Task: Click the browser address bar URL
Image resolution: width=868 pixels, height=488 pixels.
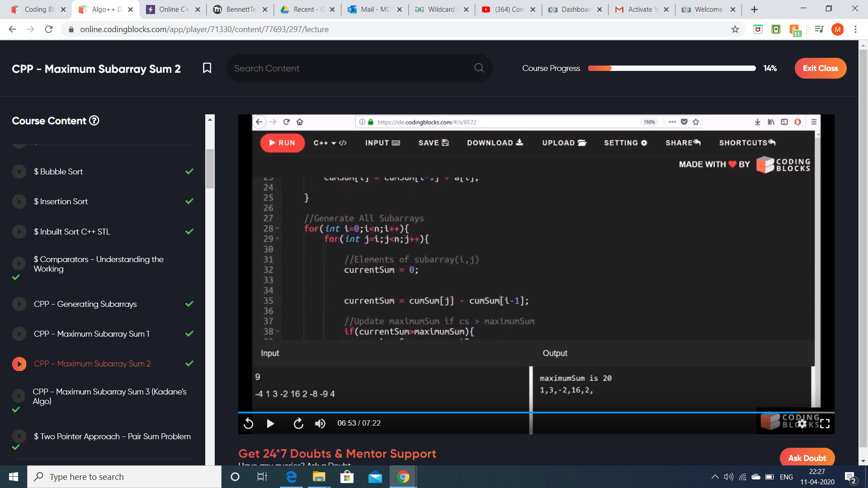Action: (x=204, y=29)
